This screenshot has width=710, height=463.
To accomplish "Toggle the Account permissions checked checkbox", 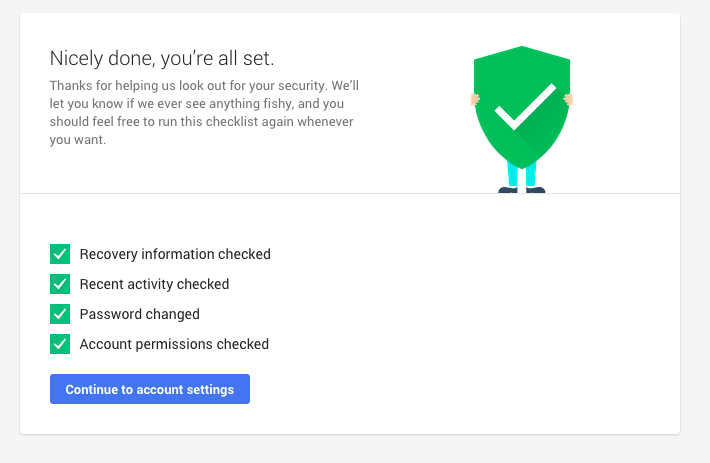I will tap(59, 344).
